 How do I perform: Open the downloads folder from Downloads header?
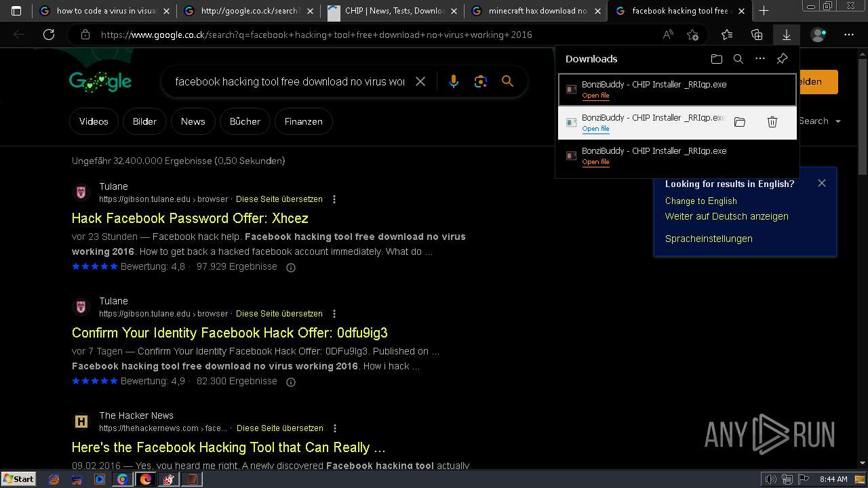point(717,59)
